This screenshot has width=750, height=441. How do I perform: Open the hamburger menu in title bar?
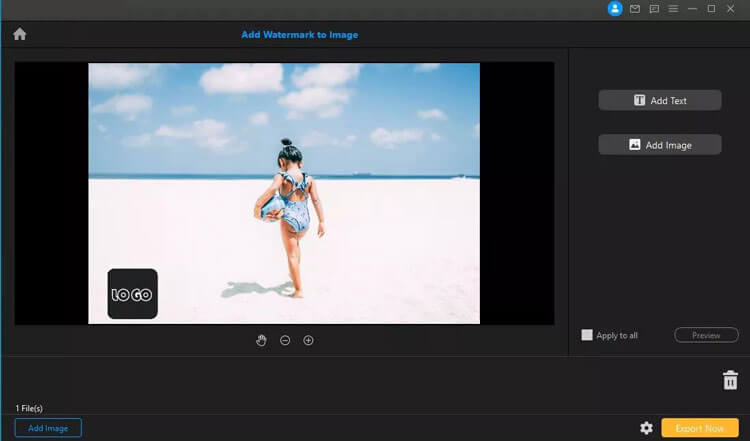coord(673,9)
